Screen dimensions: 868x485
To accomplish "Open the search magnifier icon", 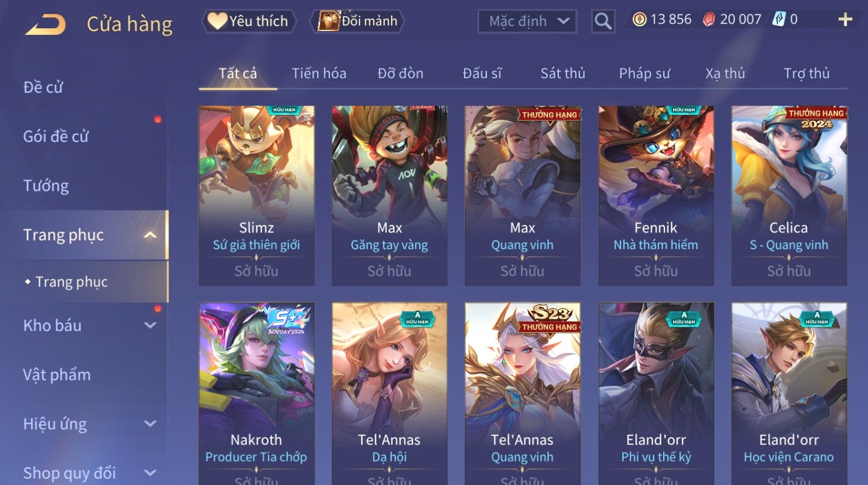I will tap(603, 21).
